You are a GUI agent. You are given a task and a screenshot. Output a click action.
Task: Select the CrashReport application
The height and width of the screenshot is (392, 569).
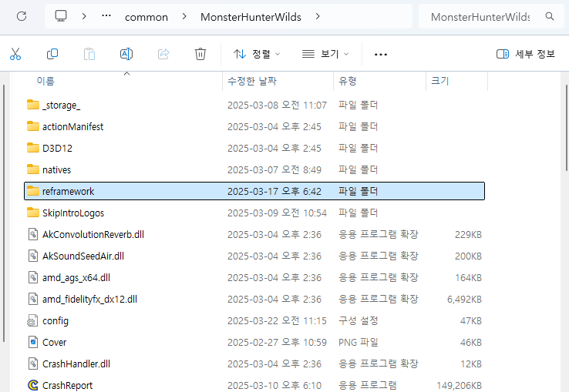254,385
